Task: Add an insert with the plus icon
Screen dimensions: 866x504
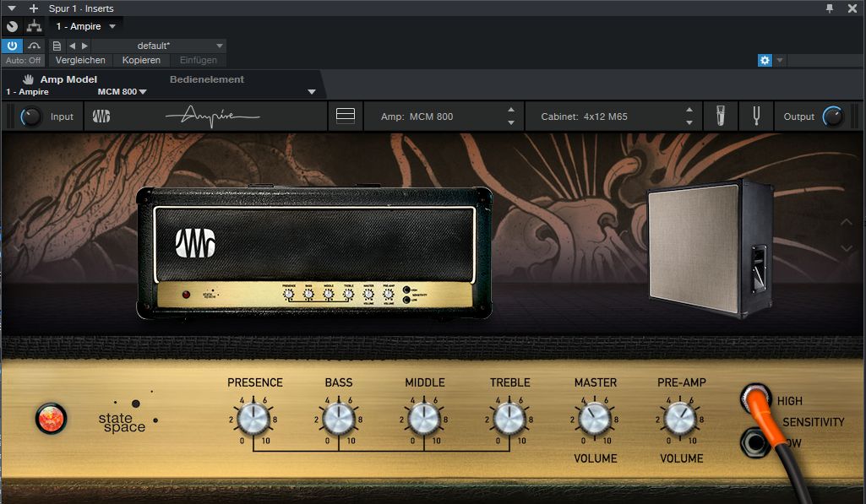Action: pos(34,8)
